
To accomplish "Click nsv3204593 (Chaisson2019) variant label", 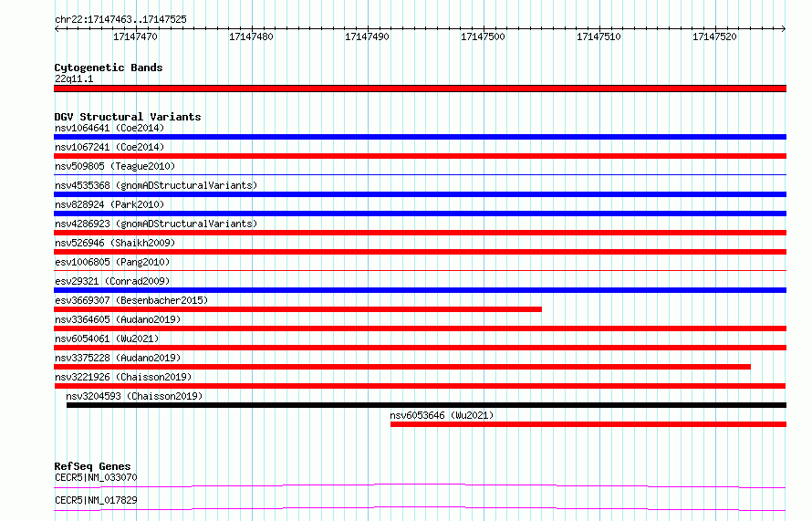I will coord(134,396).
